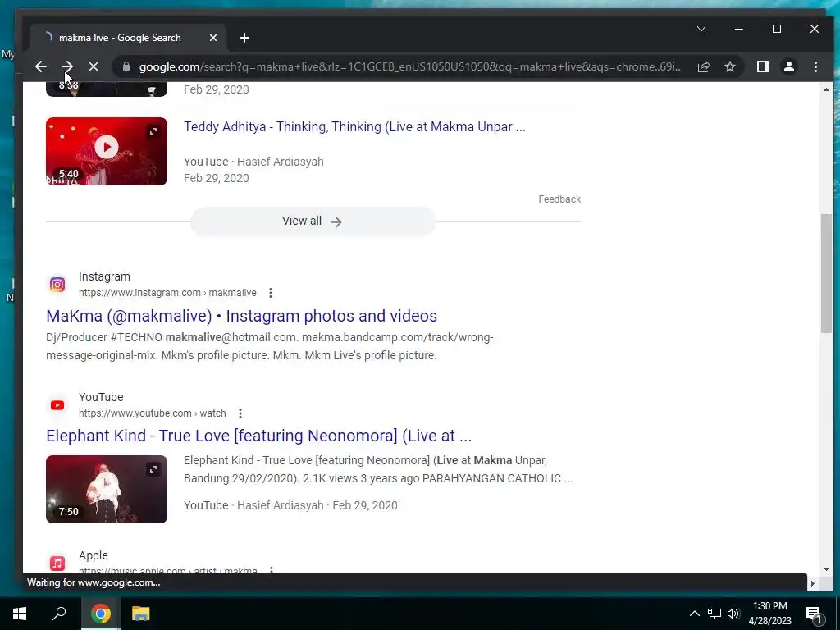This screenshot has height=630, width=840.
Task: Open more options for Apple result
Action: 272,571
